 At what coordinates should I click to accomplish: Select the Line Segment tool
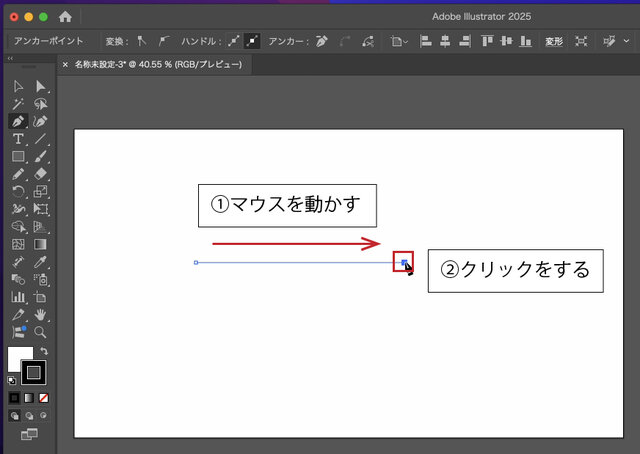[40, 139]
